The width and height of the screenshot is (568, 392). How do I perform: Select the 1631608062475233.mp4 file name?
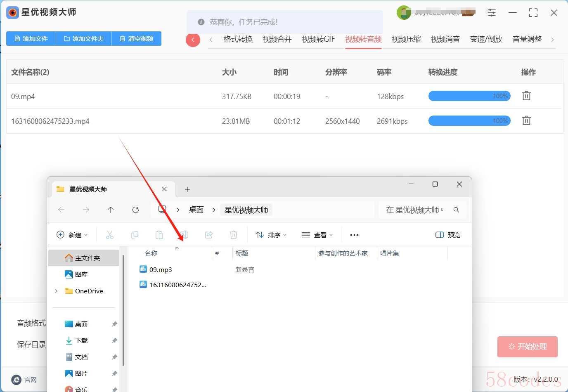50,121
